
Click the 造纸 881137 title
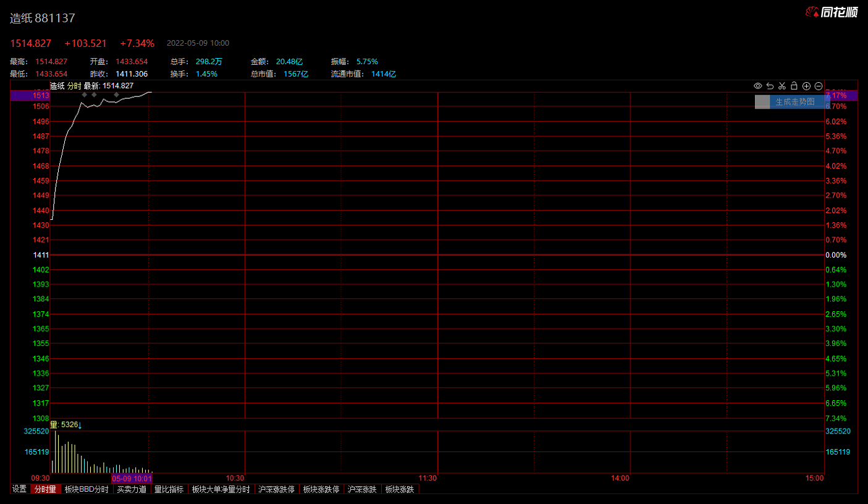(43, 18)
